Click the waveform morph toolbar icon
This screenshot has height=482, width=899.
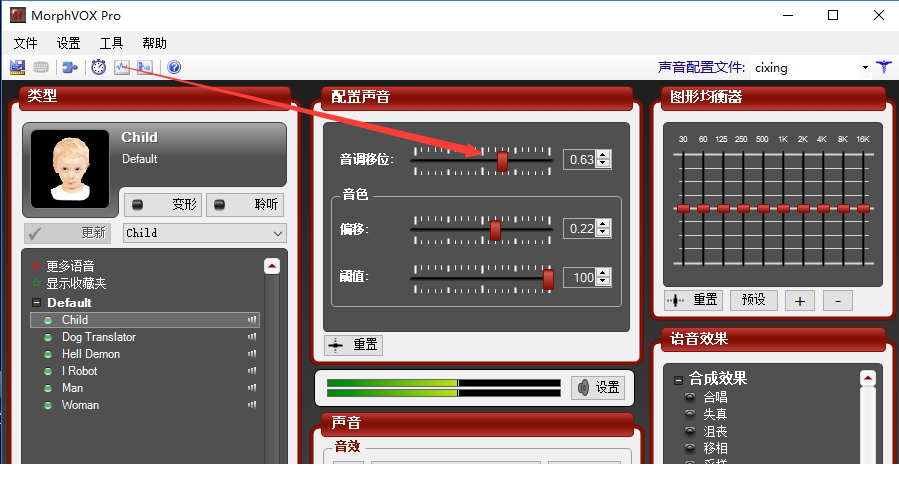(122, 68)
